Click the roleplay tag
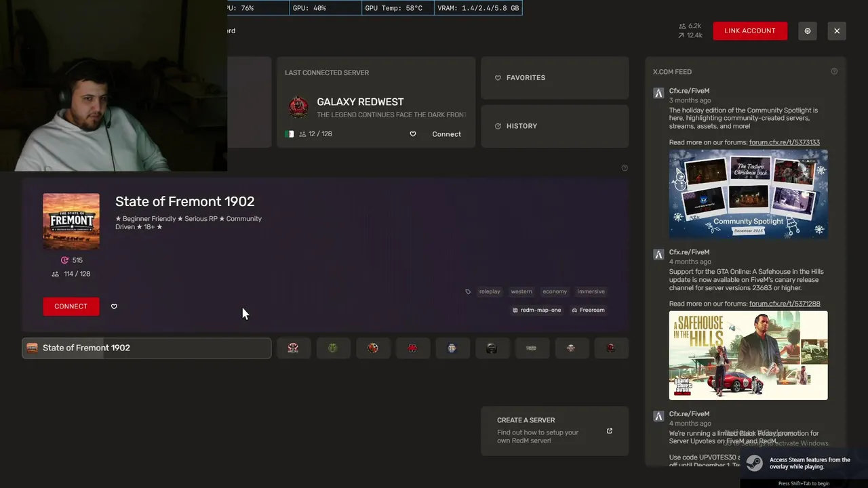 pyautogui.click(x=490, y=291)
